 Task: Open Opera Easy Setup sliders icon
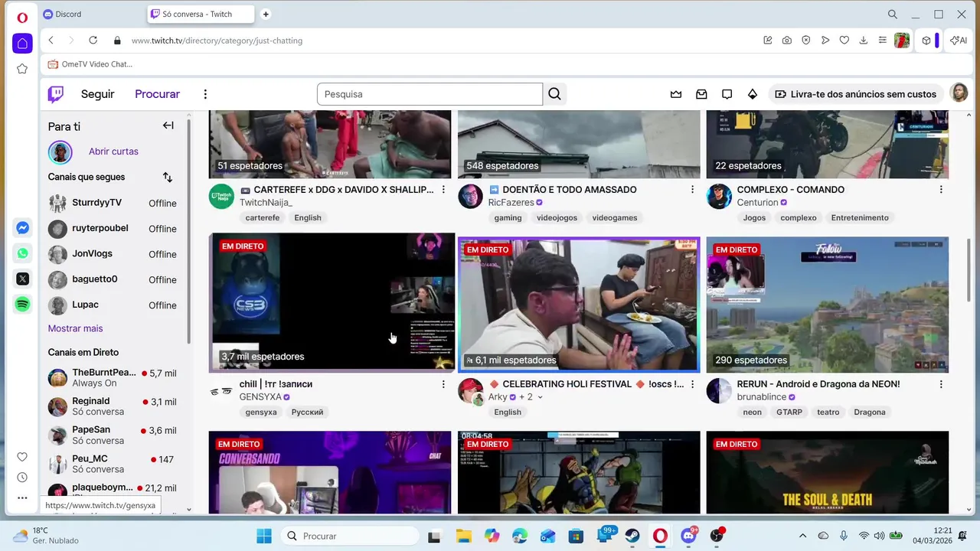pos(883,41)
